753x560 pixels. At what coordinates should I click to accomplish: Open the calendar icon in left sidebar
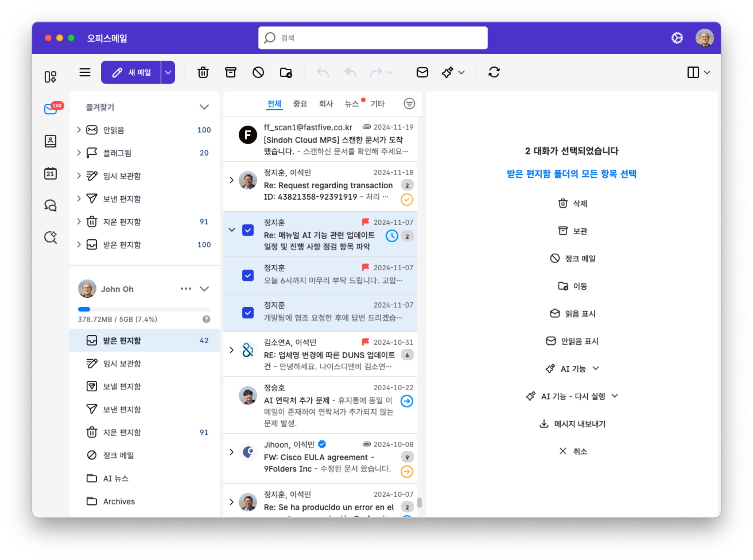[50, 174]
